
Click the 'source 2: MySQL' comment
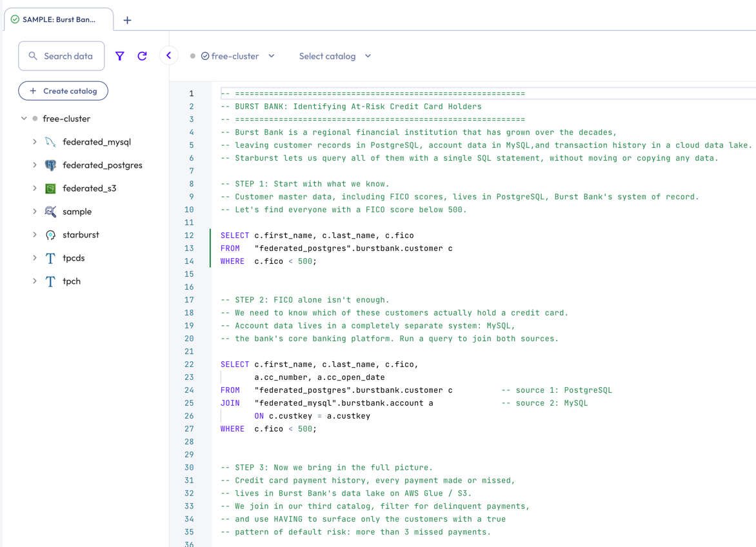544,403
